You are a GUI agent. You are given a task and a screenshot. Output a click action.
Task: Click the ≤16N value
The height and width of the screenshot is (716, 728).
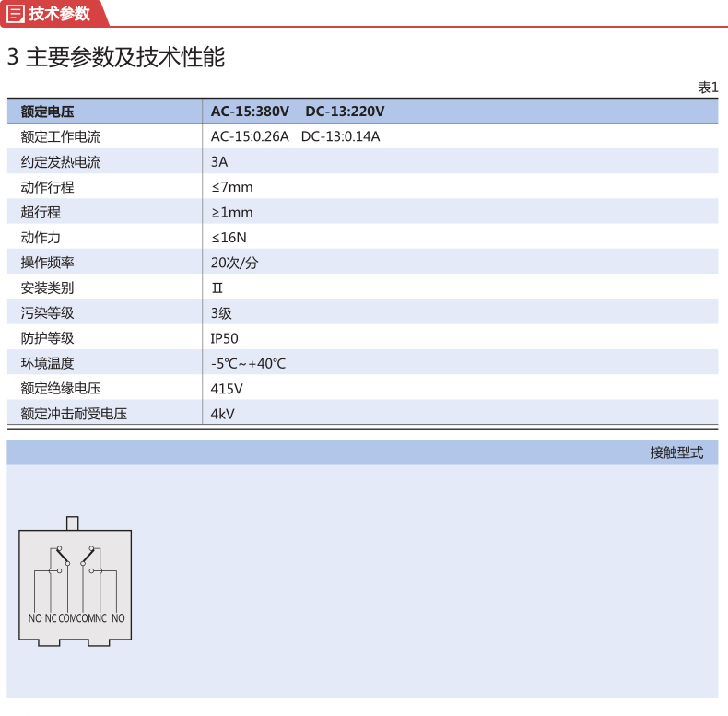click(229, 238)
